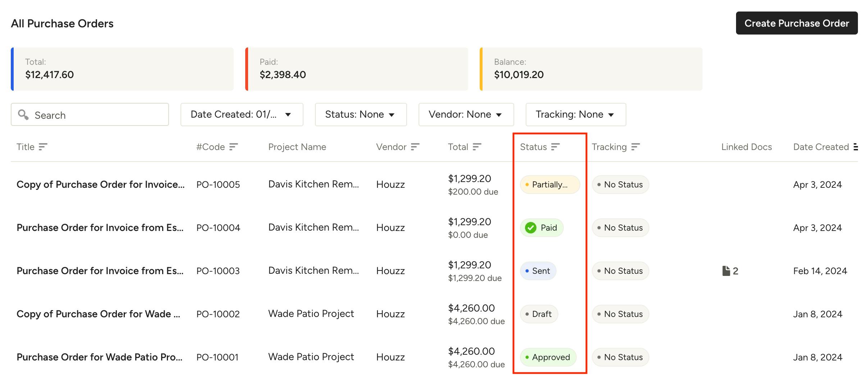The height and width of the screenshot is (377, 868).
Task: Click the search magnifier icon
Action: point(23,115)
